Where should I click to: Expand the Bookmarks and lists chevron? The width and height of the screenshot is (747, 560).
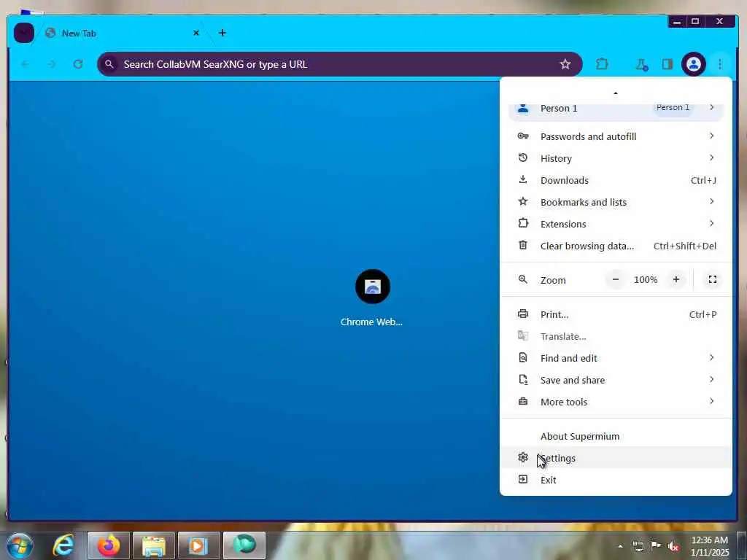[x=712, y=201]
